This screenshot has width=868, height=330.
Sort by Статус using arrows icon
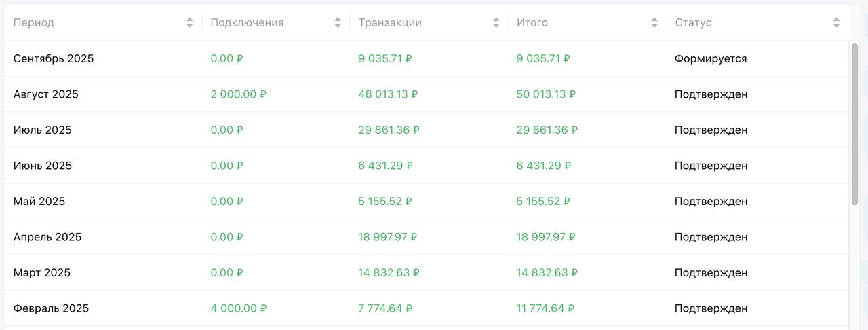click(837, 22)
